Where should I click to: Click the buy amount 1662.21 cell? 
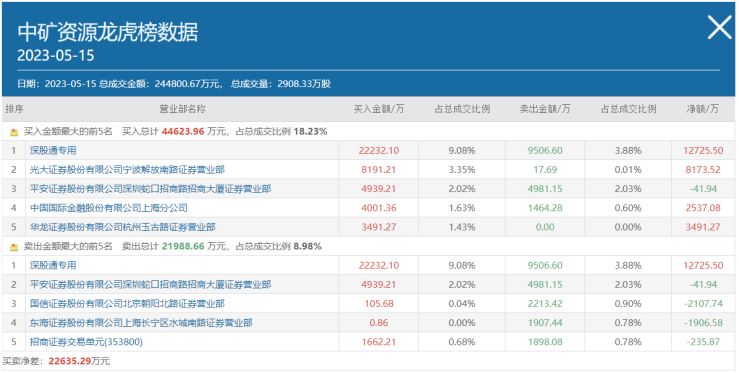tap(379, 342)
